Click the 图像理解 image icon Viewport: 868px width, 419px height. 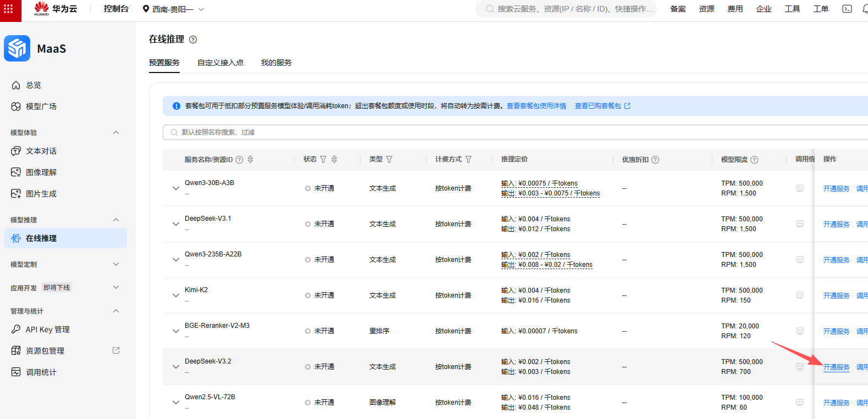point(16,172)
